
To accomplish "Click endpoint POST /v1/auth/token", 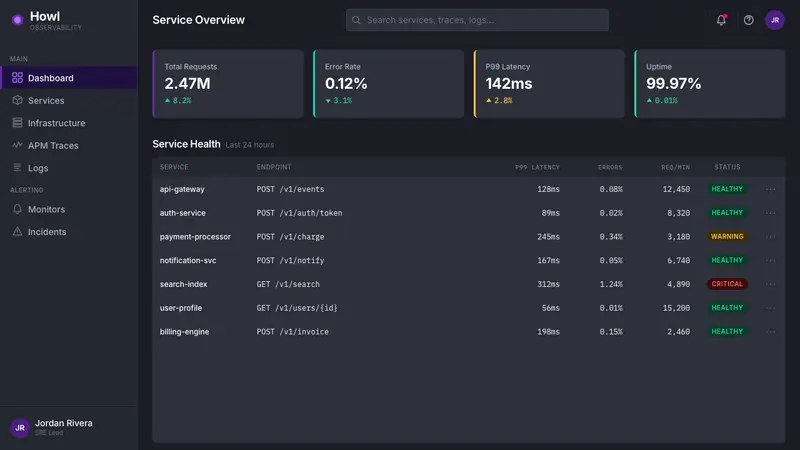I will coord(299,213).
